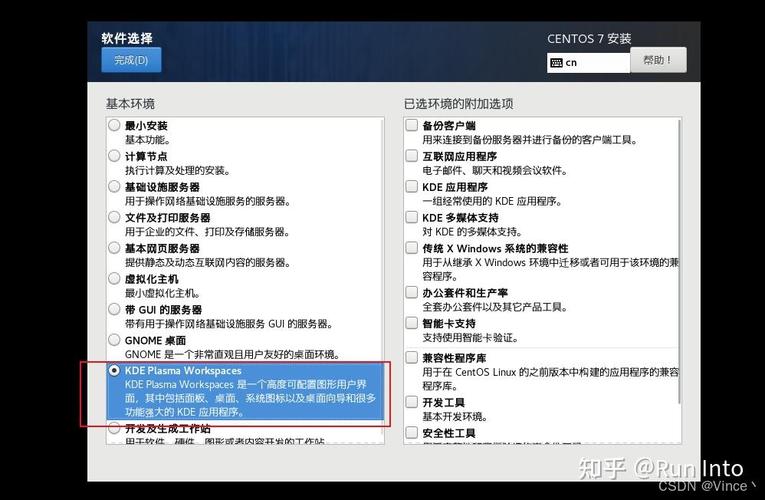Enable KDE 多媒体支持 checkbox
The height and width of the screenshot is (500, 765).
coord(412,218)
